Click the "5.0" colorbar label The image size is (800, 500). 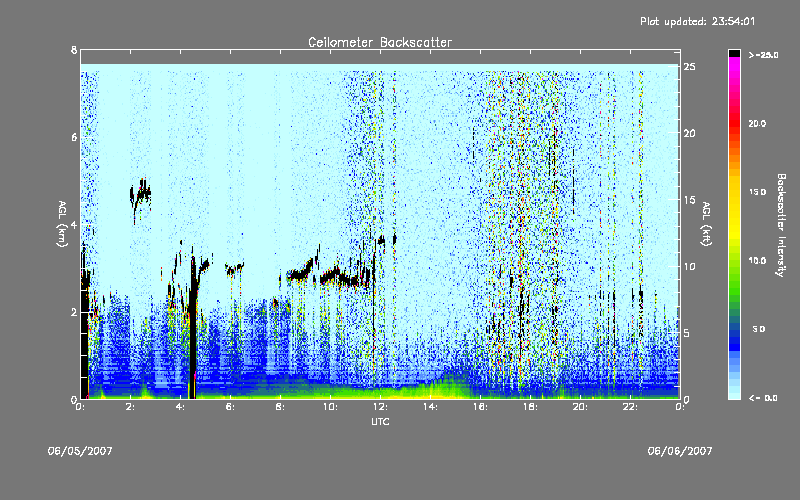point(760,329)
